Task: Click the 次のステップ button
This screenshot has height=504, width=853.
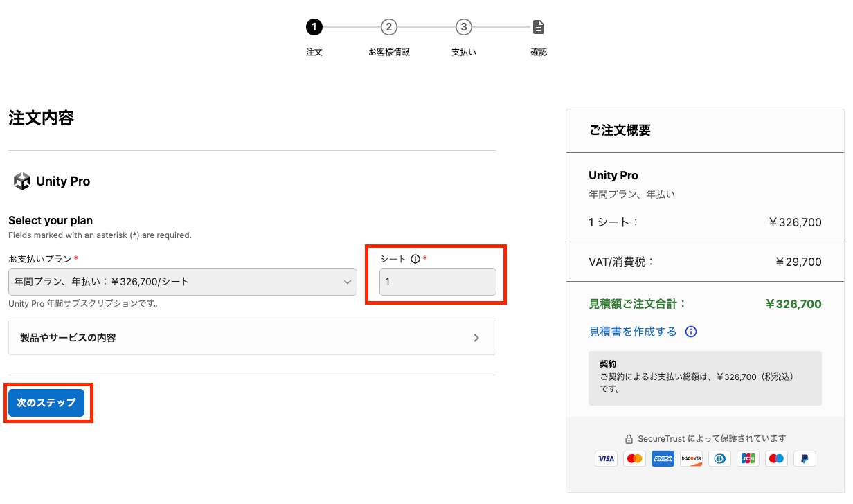Action: (x=46, y=403)
